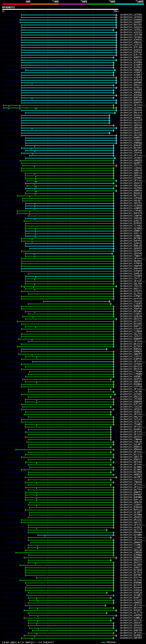The height and width of the screenshot is (644, 146).
Task: Open hit UniRef100_C6T8Y6
Action: [131, 17]
